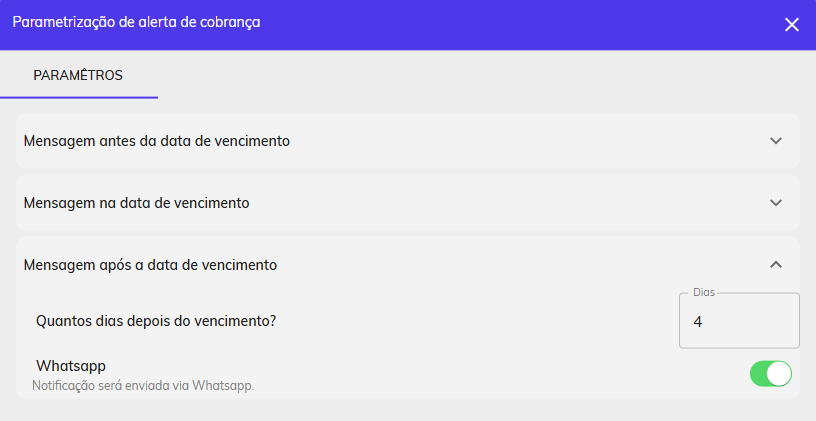Focus the Dias input field
The image size is (816, 421).
coord(739,321)
